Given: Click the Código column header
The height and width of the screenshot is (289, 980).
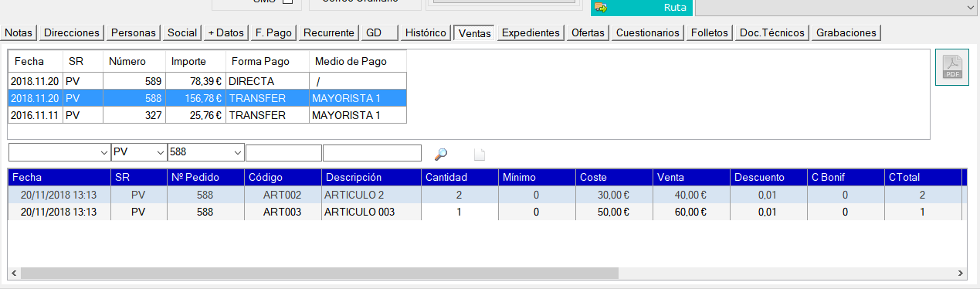Looking at the screenshot, I should [x=283, y=178].
